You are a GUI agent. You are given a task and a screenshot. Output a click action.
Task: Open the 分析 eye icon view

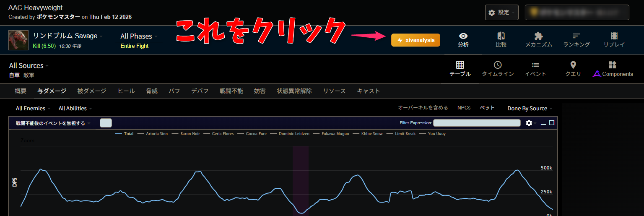(463, 40)
